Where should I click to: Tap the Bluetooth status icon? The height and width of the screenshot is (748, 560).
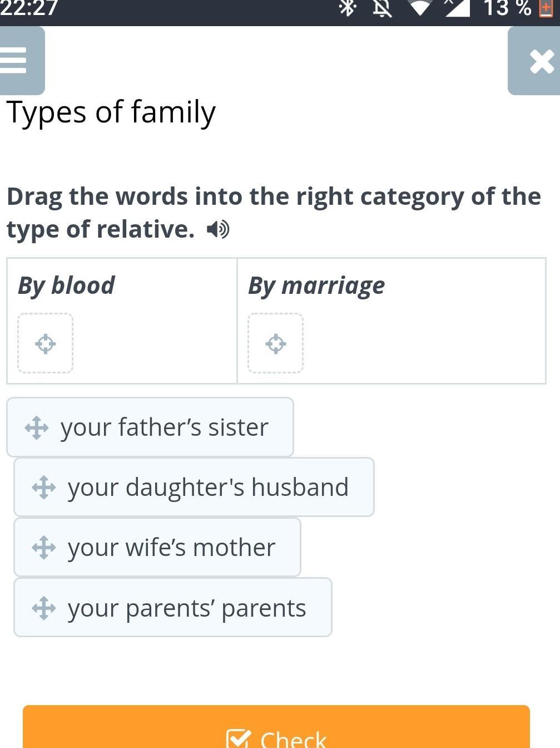pos(348,7)
